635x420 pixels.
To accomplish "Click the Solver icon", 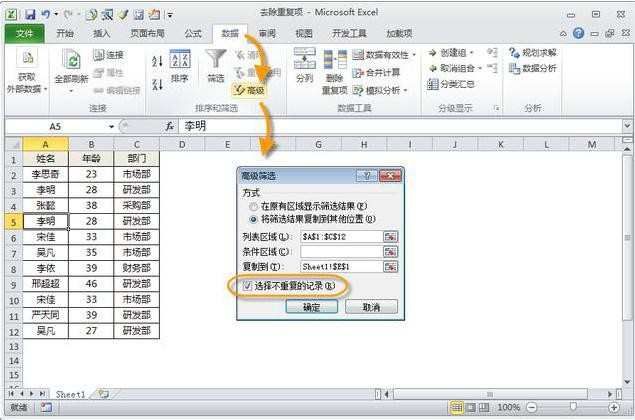I will pyautogui.click(x=514, y=53).
